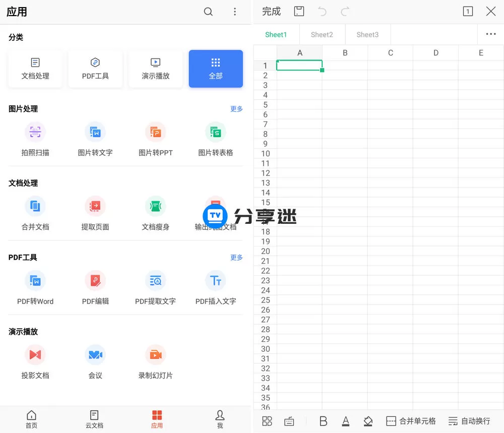Launch the PDF编辑 editing tool

(x=95, y=288)
